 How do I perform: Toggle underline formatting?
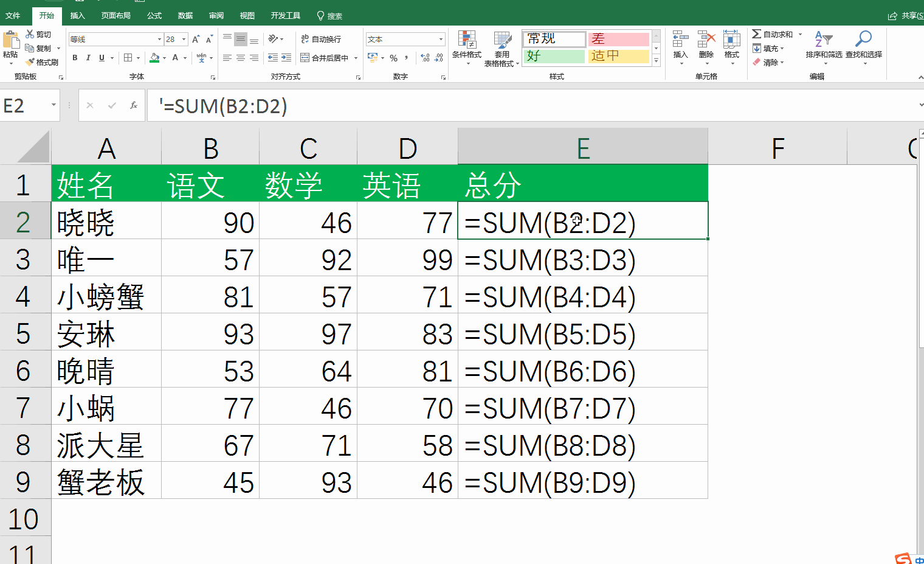[x=102, y=58]
